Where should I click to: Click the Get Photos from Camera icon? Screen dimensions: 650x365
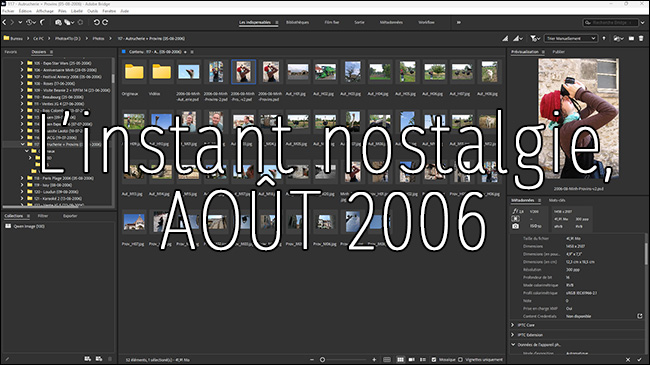pos(58,22)
